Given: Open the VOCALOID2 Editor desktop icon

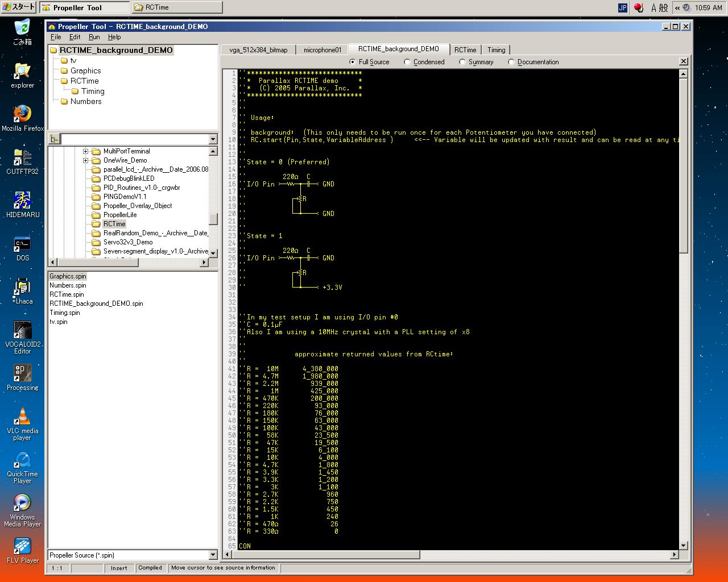Looking at the screenshot, I should click(x=22, y=331).
